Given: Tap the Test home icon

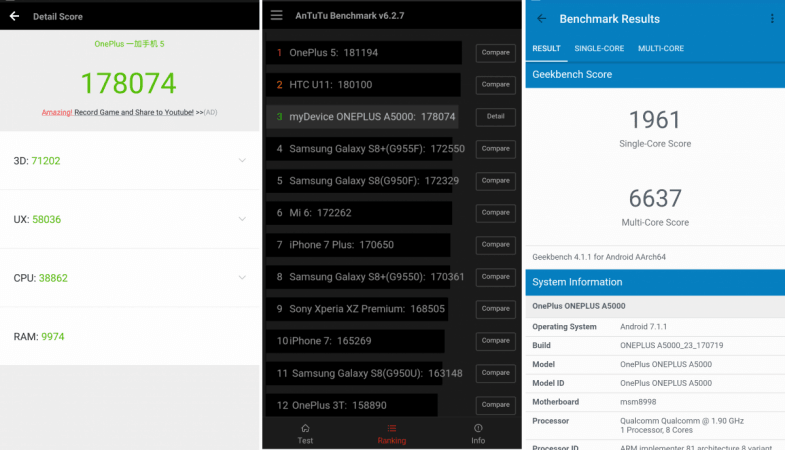Looking at the screenshot, I should (x=305, y=428).
